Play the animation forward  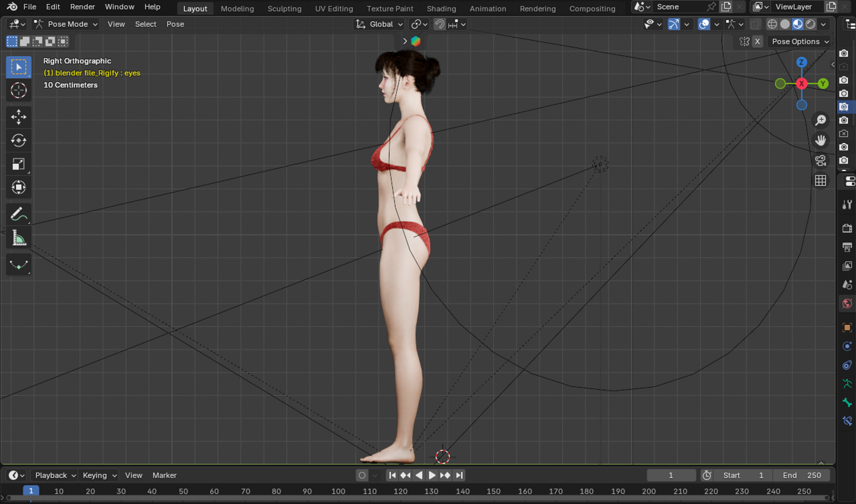pos(432,475)
